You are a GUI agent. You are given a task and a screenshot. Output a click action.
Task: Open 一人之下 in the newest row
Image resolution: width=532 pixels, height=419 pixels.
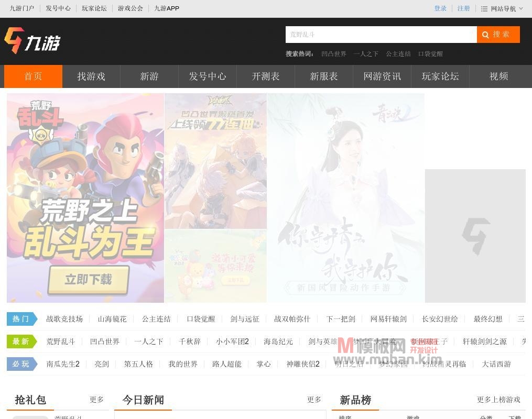coord(149,341)
